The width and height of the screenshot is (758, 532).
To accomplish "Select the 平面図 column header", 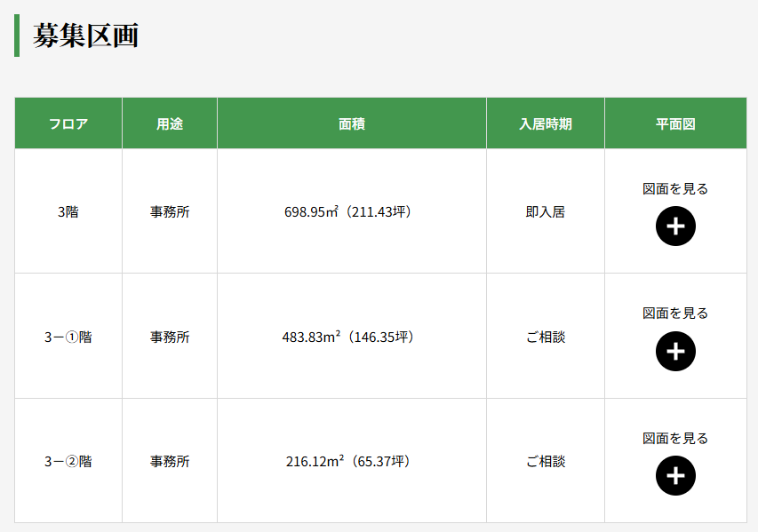I will pos(675,123).
